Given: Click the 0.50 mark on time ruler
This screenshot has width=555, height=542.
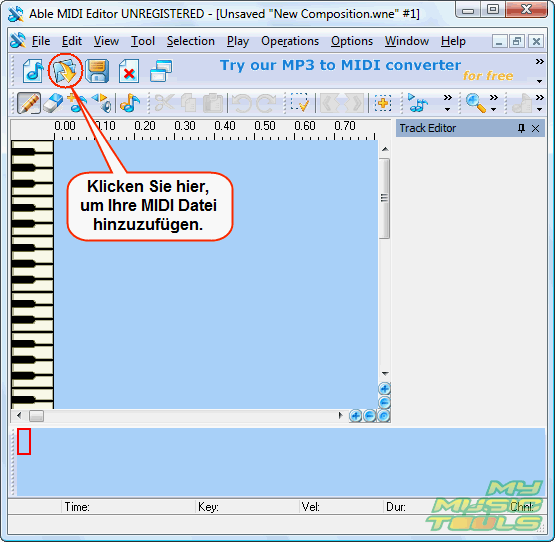Looking at the screenshot, I should point(264,126).
